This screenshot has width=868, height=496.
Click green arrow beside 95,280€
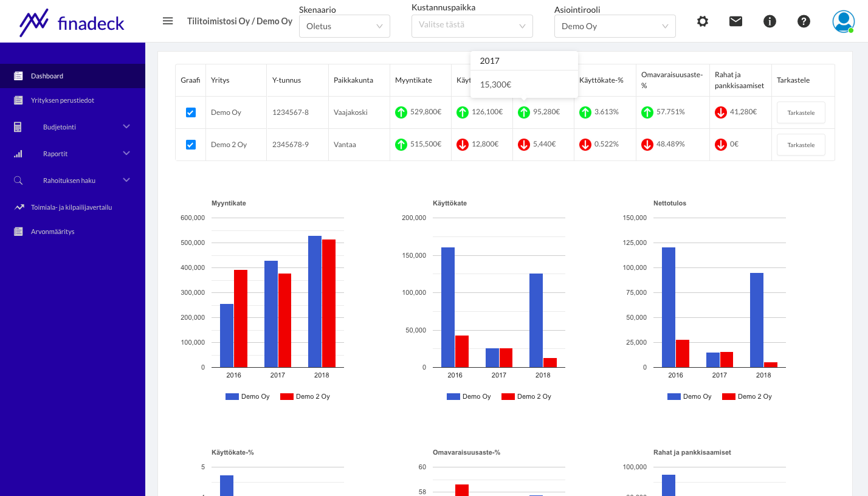[524, 112]
